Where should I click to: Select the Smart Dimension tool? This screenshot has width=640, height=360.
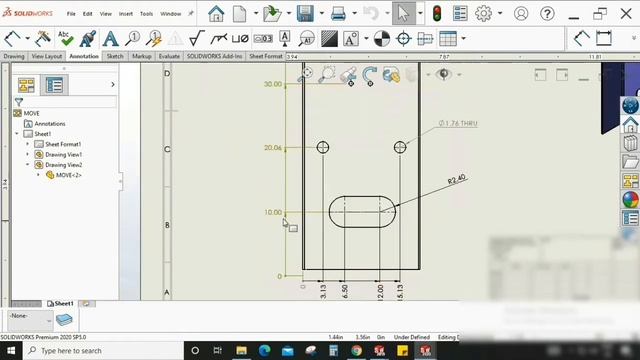[12, 39]
